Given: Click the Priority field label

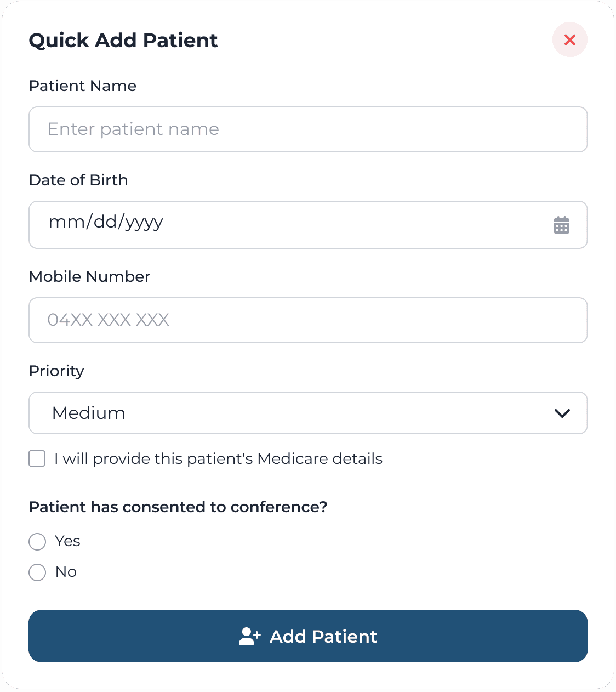Looking at the screenshot, I should 56,371.
